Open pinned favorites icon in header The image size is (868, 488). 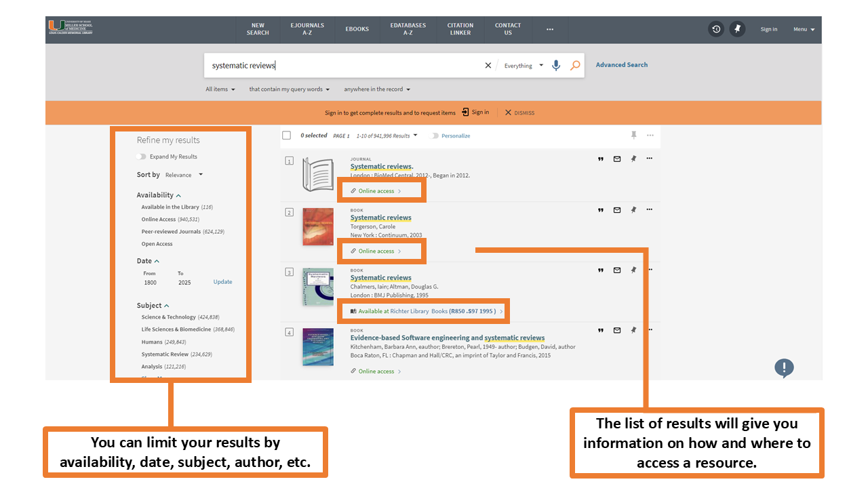737,29
